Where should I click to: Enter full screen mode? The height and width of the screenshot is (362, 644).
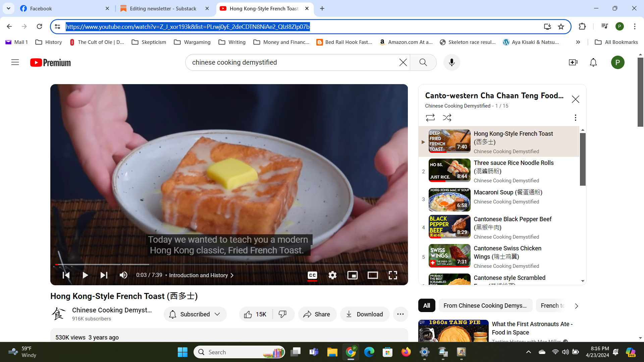coord(393,275)
